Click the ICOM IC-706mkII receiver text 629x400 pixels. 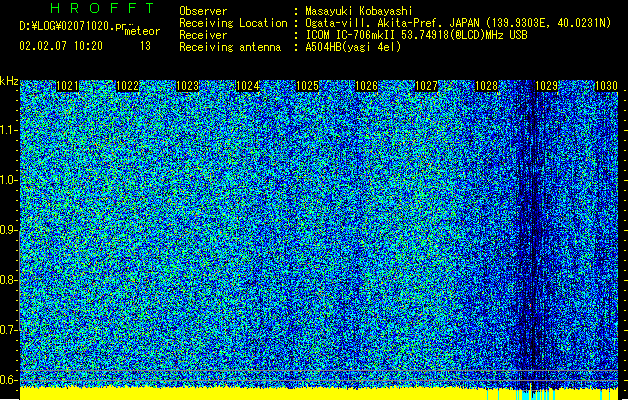416,35
